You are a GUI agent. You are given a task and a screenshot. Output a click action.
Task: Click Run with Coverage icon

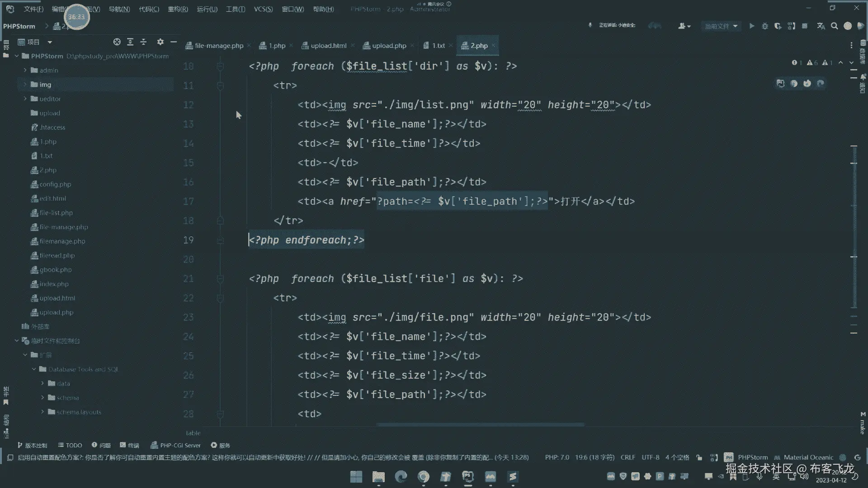tap(778, 26)
